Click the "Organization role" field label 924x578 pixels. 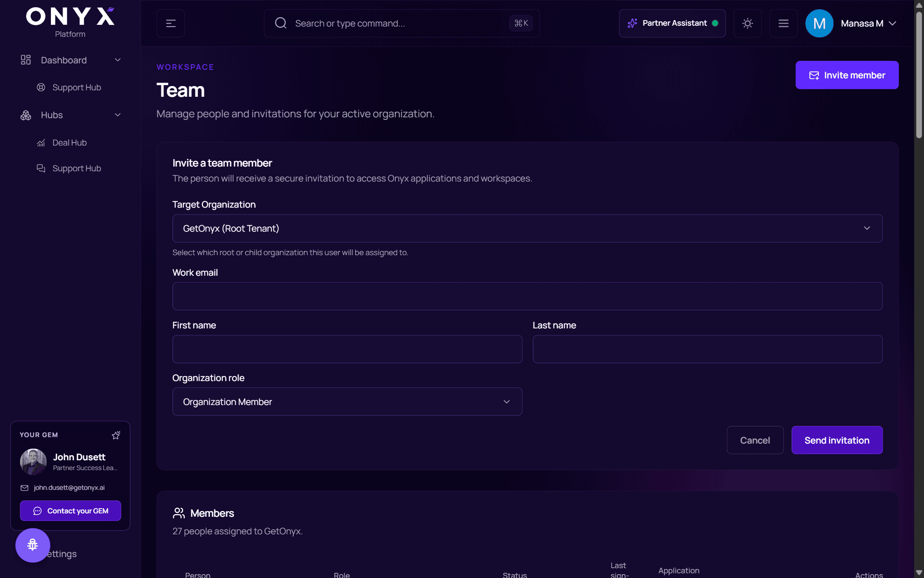point(208,378)
